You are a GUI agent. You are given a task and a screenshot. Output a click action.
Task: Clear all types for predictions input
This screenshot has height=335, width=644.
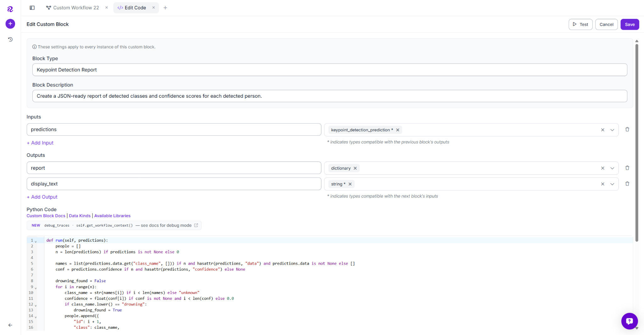pos(602,130)
